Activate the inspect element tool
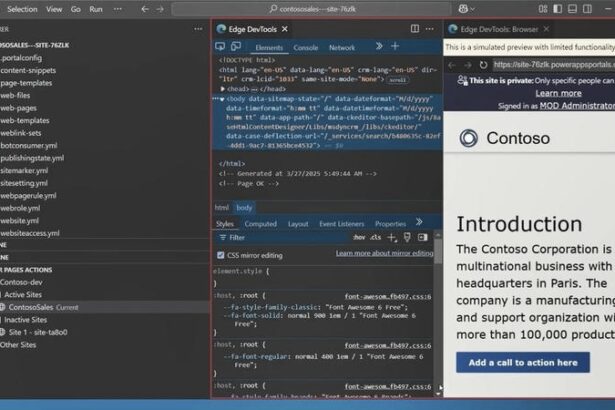615x410 pixels. [x=220, y=47]
